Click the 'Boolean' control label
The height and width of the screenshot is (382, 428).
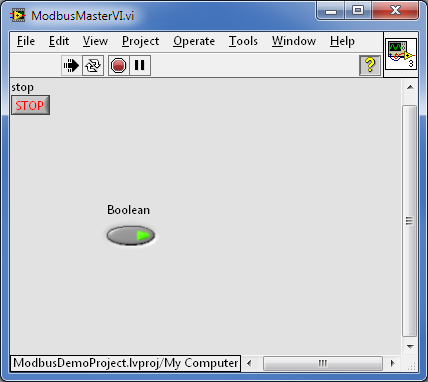[128, 210]
